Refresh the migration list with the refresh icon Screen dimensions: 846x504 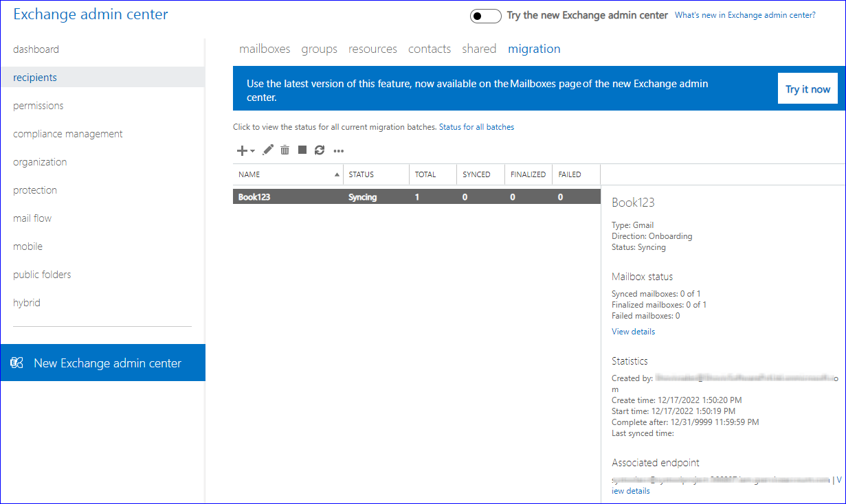[320, 150]
